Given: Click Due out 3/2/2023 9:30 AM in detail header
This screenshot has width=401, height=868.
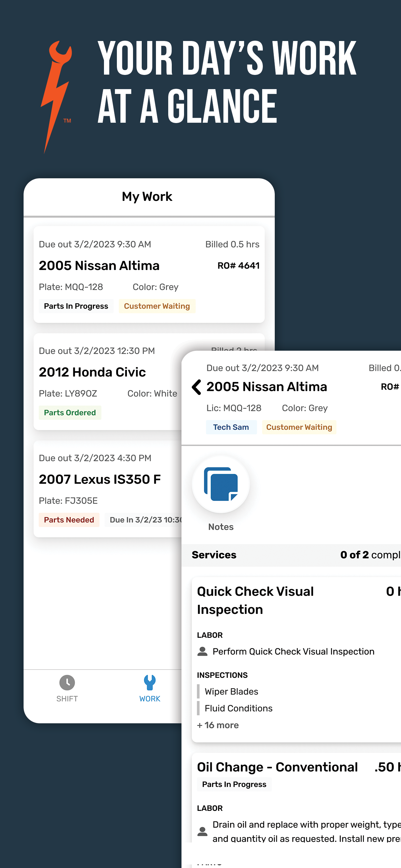Looking at the screenshot, I should [262, 368].
